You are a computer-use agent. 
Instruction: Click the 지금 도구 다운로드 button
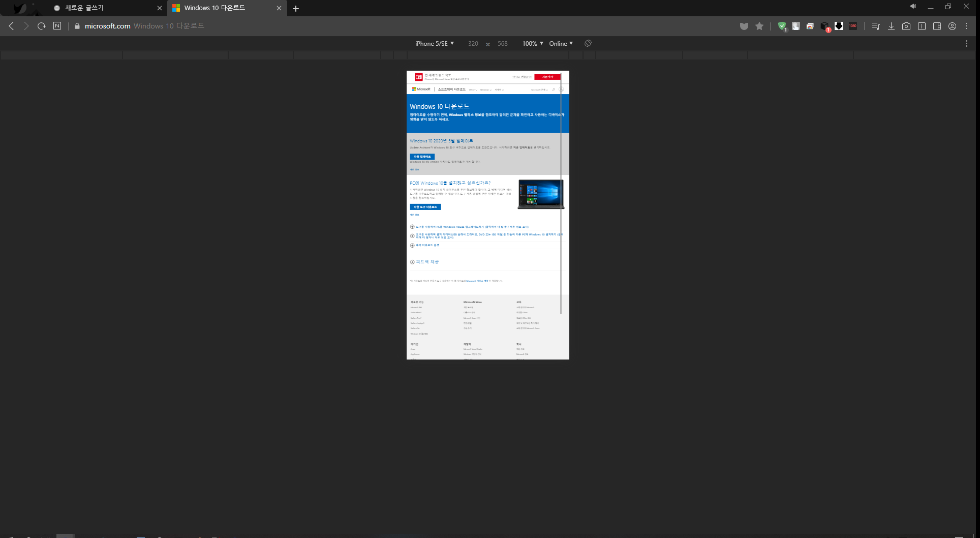pos(425,207)
